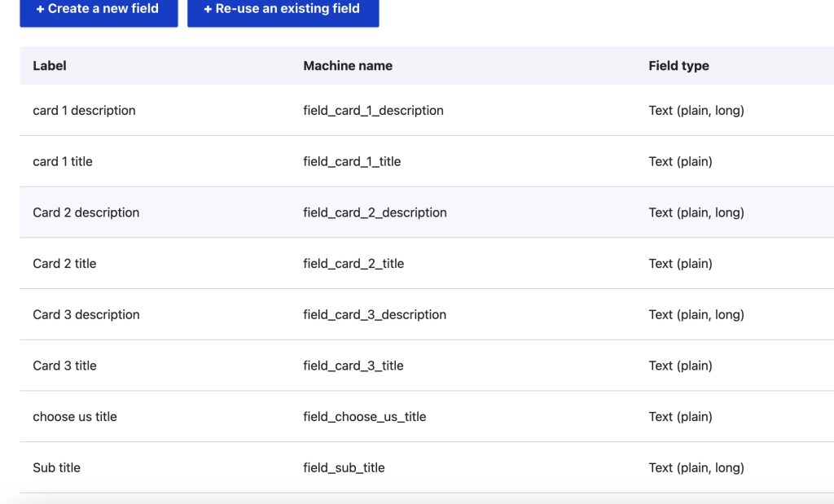Select the card 1 title label
Viewport: 834px width, 504px height.
[63, 162]
